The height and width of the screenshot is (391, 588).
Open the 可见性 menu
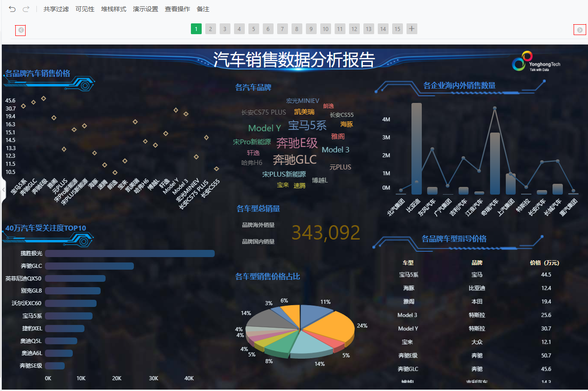85,9
